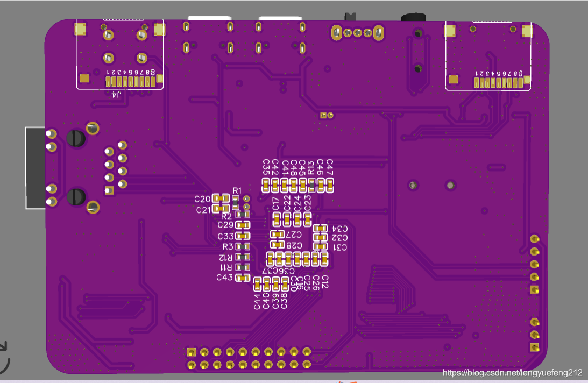Select the C23 designator text
This screenshot has height=383, width=588.
(308, 203)
